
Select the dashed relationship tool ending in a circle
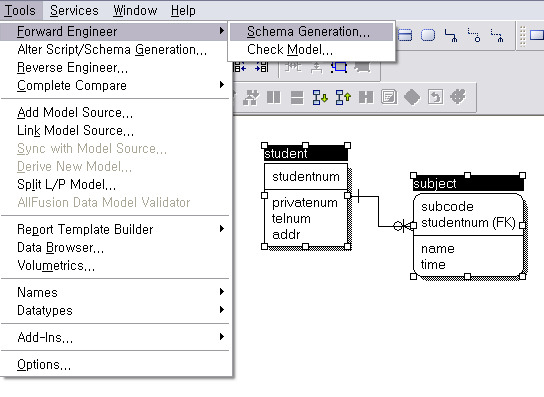click(474, 35)
